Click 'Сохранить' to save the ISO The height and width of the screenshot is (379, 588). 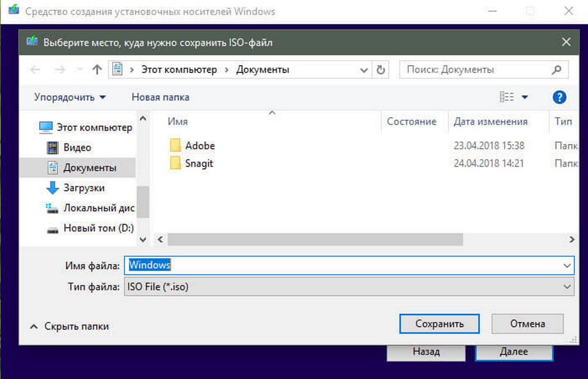point(439,324)
